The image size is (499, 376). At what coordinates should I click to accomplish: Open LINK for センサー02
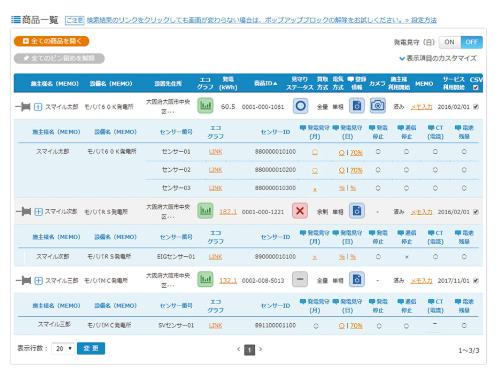click(x=215, y=170)
